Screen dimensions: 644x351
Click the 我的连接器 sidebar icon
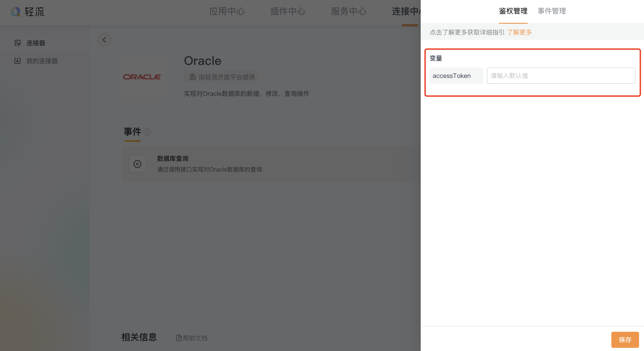(17, 61)
